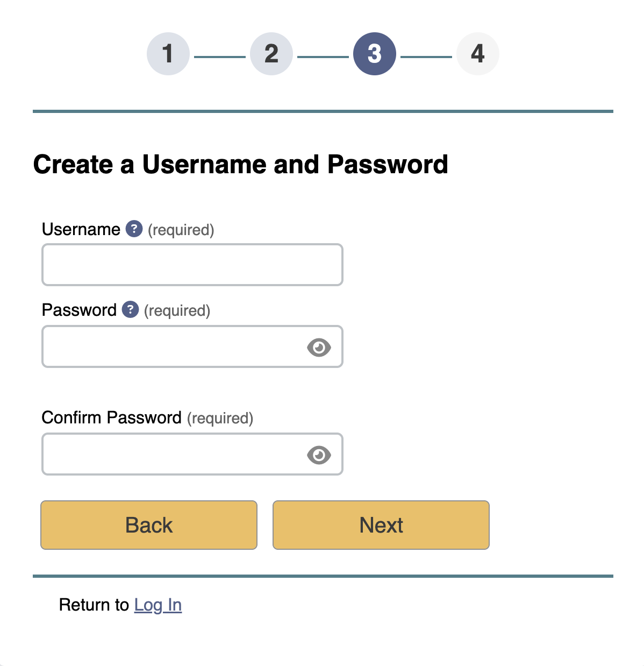
Task: Select step 2 in the progress indicator
Action: click(x=271, y=53)
